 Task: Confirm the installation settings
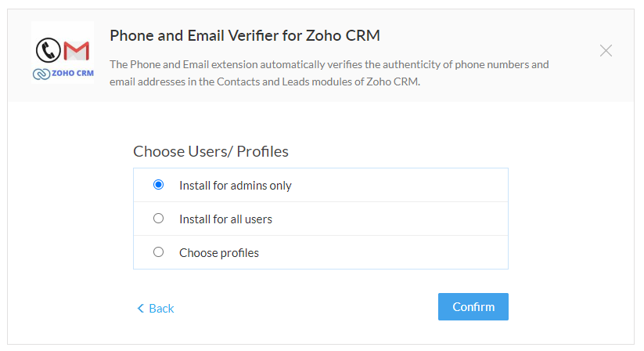[473, 306]
